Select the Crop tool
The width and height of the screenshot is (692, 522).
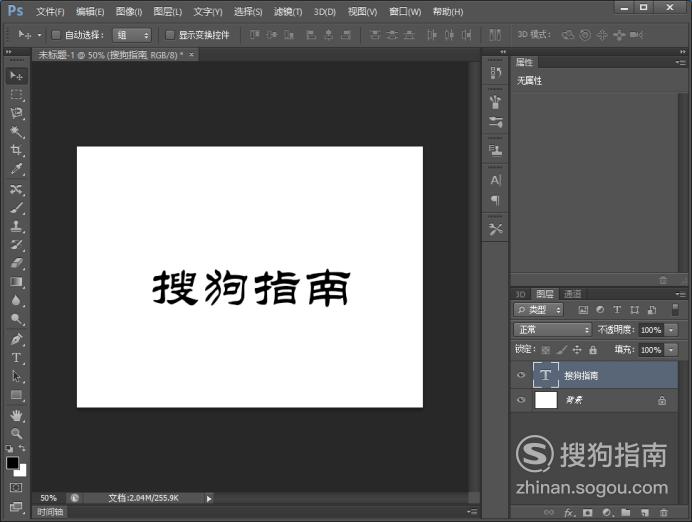click(x=16, y=150)
